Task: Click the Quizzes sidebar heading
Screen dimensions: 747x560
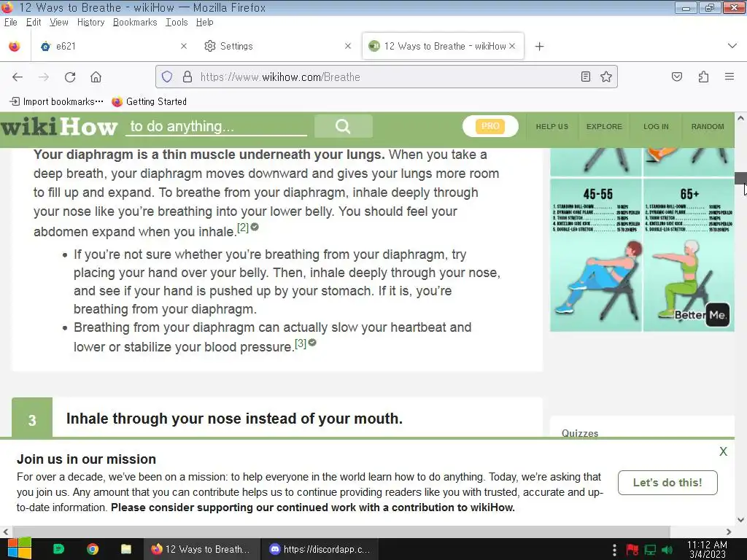Action: (580, 433)
